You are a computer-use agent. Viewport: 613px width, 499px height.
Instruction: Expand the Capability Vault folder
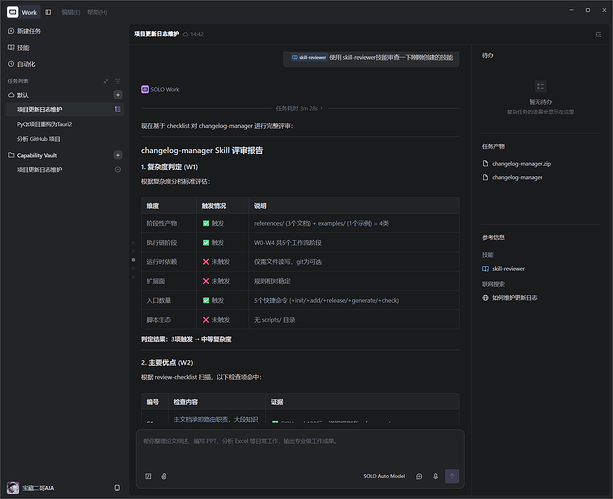33,155
